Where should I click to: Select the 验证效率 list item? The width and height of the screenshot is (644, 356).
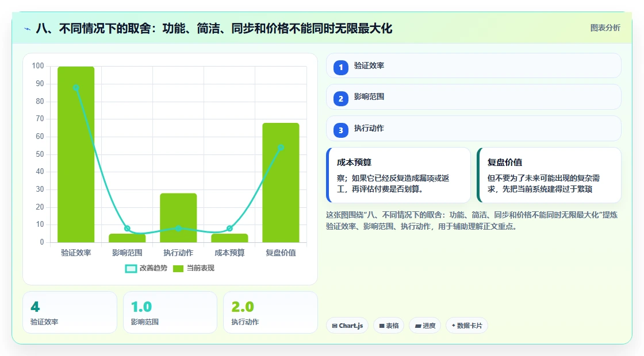(474, 65)
